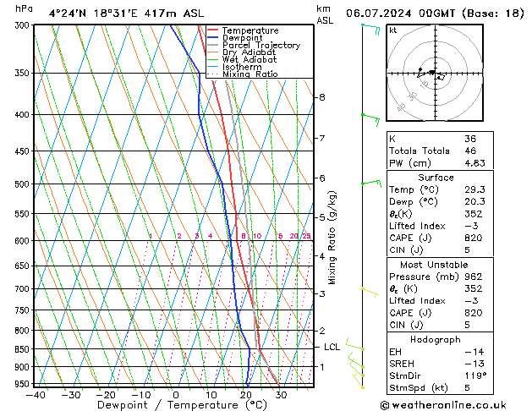The image size is (532, 411).
Task: Click the yellow wind barb at 700 hPa
Action: click(x=369, y=290)
